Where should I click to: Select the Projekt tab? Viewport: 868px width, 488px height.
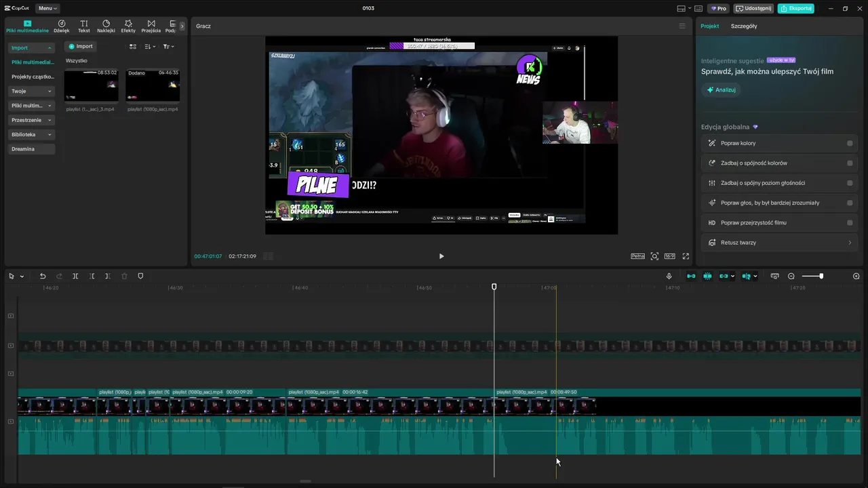tap(710, 26)
